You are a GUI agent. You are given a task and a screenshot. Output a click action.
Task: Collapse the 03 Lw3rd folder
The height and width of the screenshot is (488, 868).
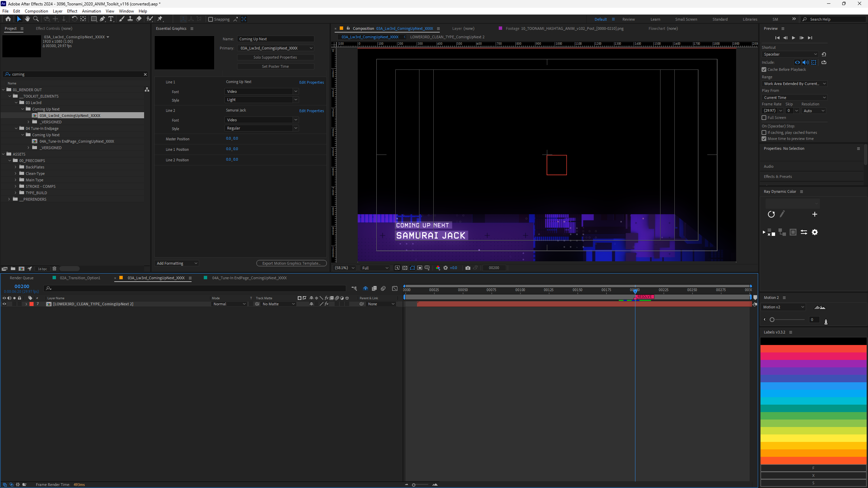(x=16, y=103)
